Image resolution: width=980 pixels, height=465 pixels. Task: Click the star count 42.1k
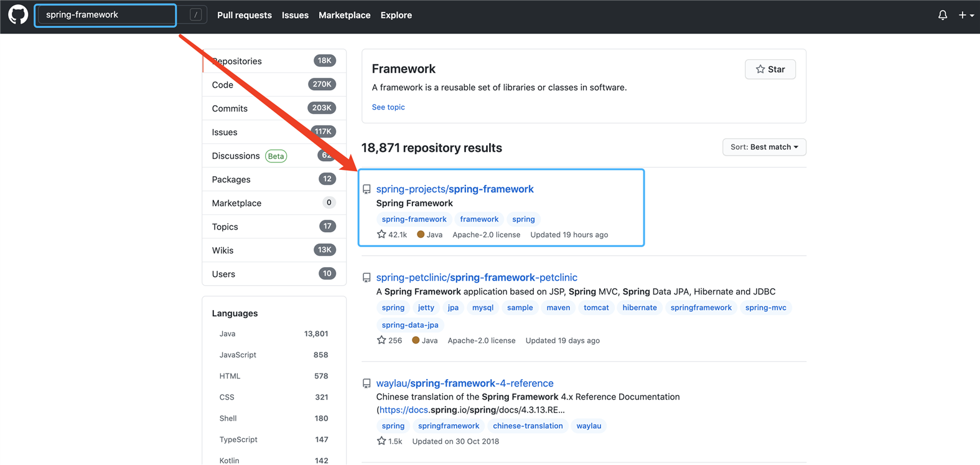point(392,235)
